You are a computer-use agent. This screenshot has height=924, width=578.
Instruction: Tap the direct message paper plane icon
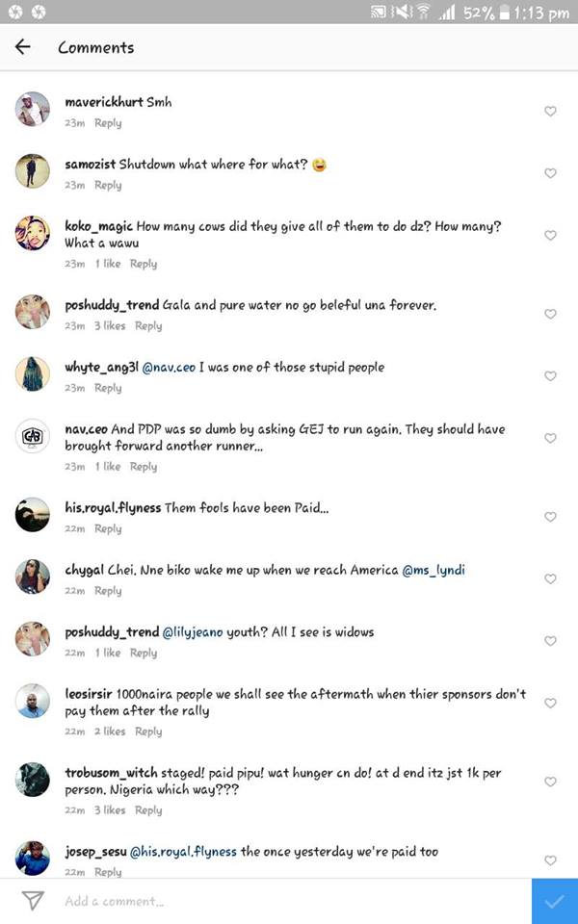32,901
